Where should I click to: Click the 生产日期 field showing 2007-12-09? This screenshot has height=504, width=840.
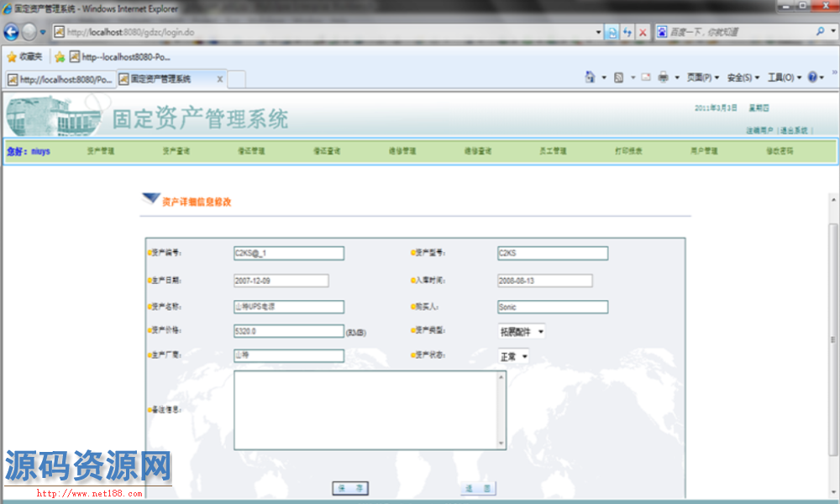click(281, 281)
